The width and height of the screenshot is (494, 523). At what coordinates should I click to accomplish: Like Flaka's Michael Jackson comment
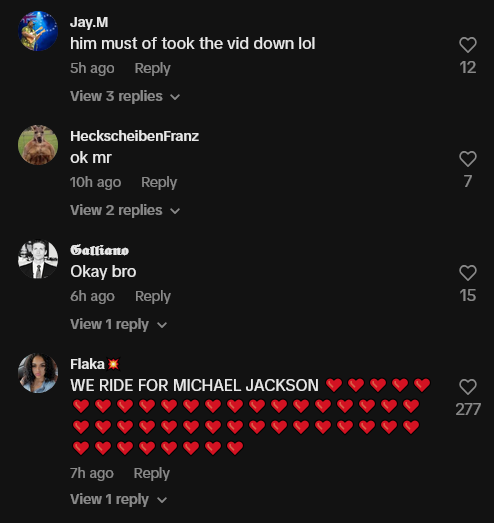tap(468, 387)
